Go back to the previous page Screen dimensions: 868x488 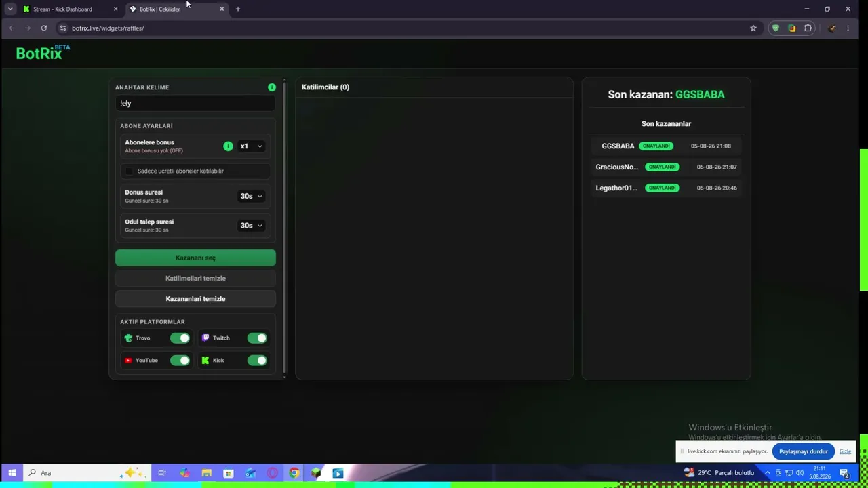[12, 28]
